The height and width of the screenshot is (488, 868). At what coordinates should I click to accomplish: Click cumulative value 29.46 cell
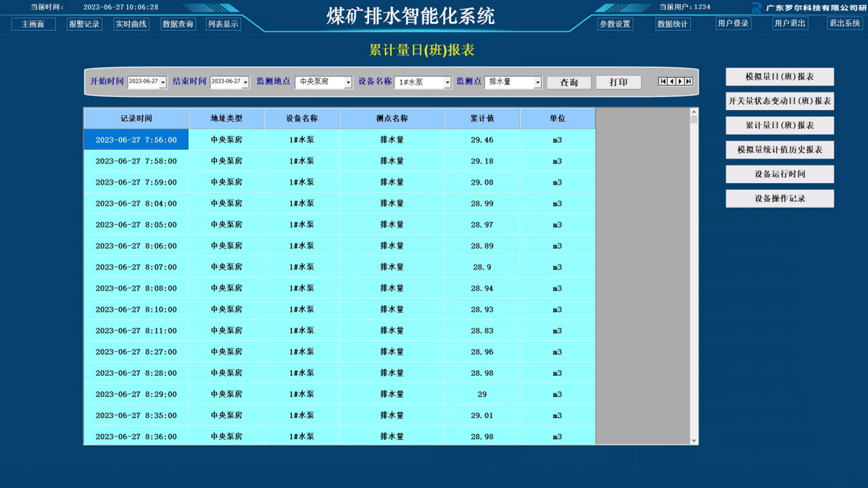[x=482, y=140]
